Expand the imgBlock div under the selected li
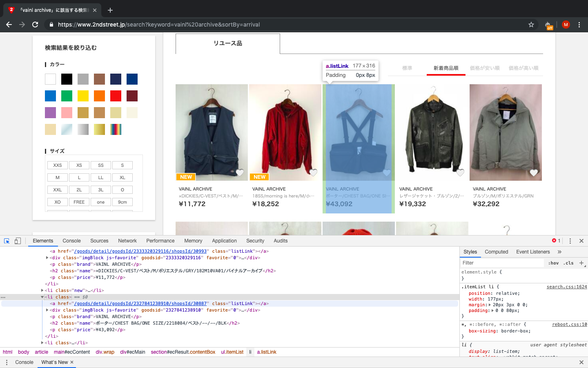Screen dimensions: 588x368 point(47,310)
